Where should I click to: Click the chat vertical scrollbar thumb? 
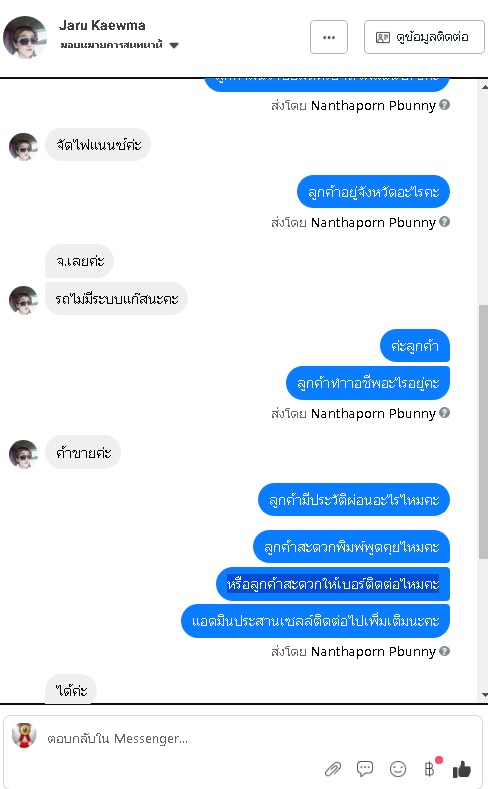[x=483, y=431]
